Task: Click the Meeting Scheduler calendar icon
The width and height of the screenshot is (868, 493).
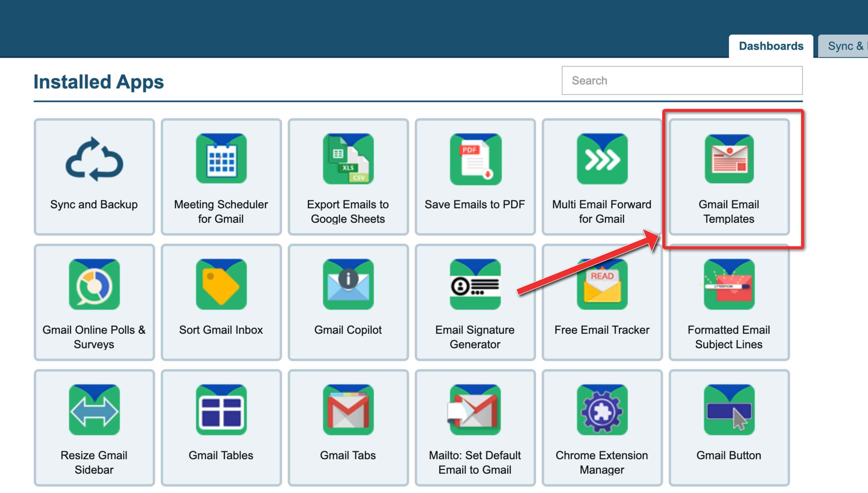Action: coord(221,159)
